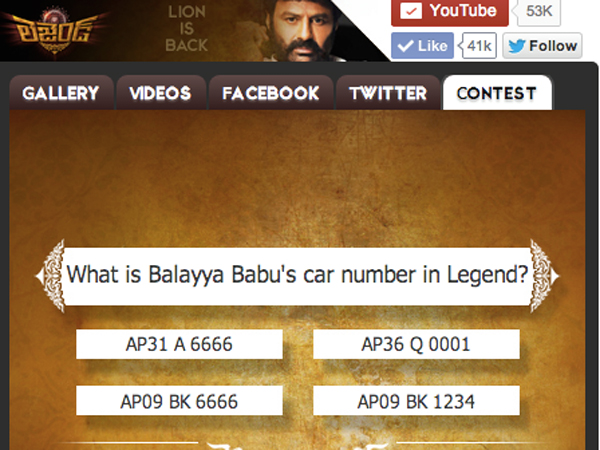Viewport: 600px width, 450px height.
Task: Pick answer AP09 BK 1234
Action: pos(416,401)
